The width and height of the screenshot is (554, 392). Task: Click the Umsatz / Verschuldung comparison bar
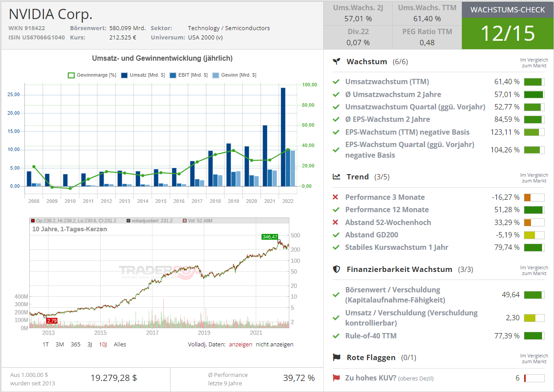pyautogui.click(x=534, y=318)
